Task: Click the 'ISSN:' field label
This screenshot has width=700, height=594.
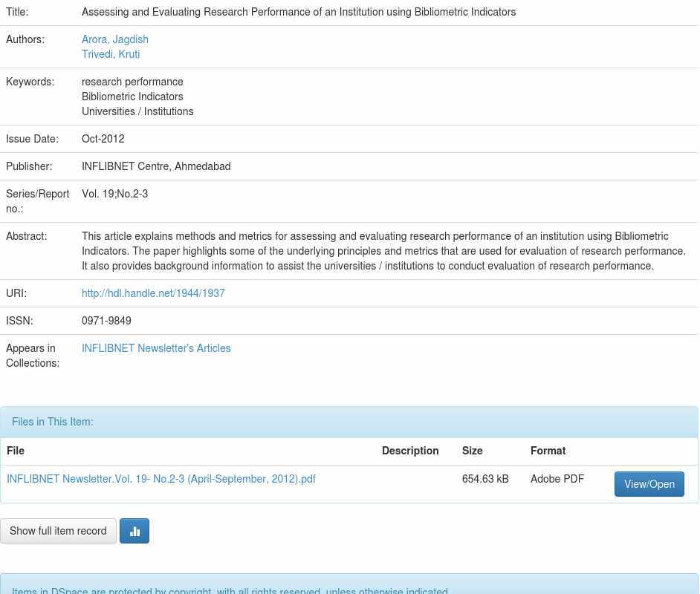Action: click(19, 321)
